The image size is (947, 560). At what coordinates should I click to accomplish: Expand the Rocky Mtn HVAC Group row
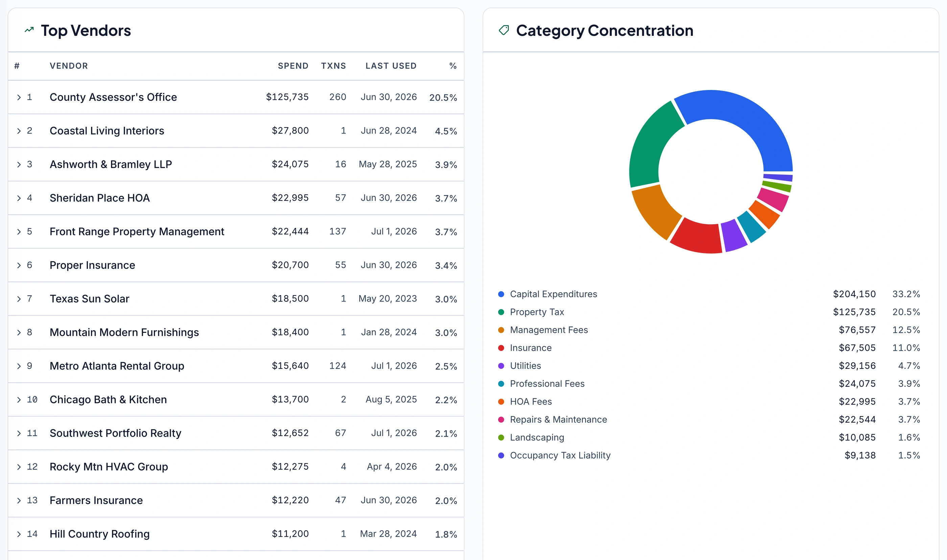pos(19,467)
